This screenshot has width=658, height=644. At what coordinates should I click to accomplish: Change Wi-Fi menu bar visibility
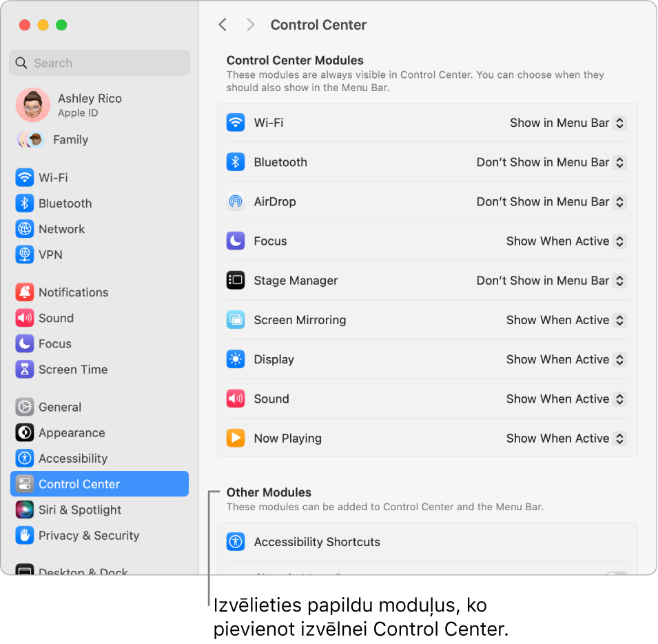pyautogui.click(x=567, y=123)
